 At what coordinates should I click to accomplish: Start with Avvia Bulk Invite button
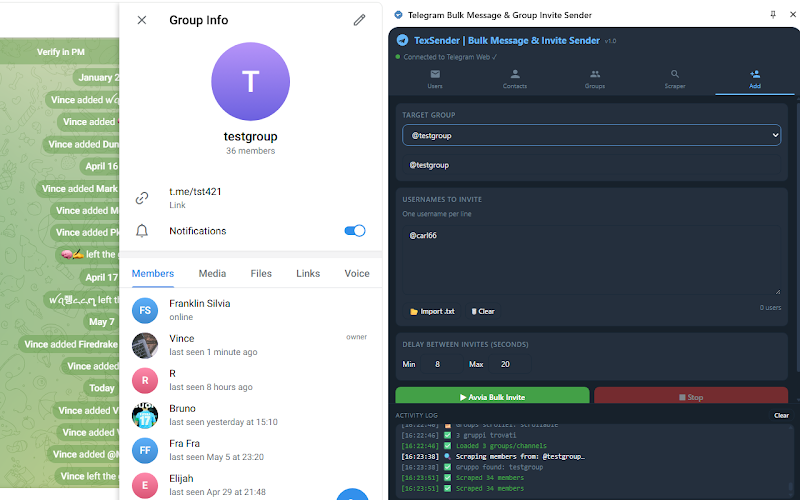click(492, 396)
